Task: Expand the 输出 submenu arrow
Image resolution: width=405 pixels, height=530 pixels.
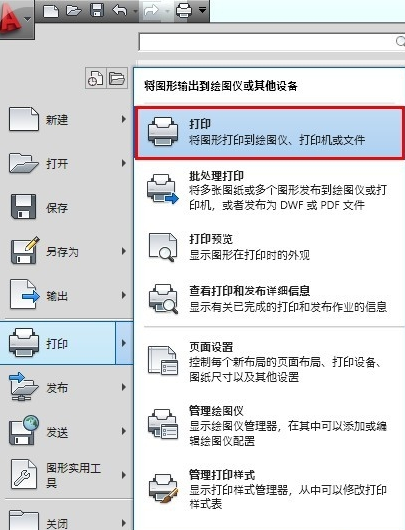Action: pyautogui.click(x=124, y=295)
